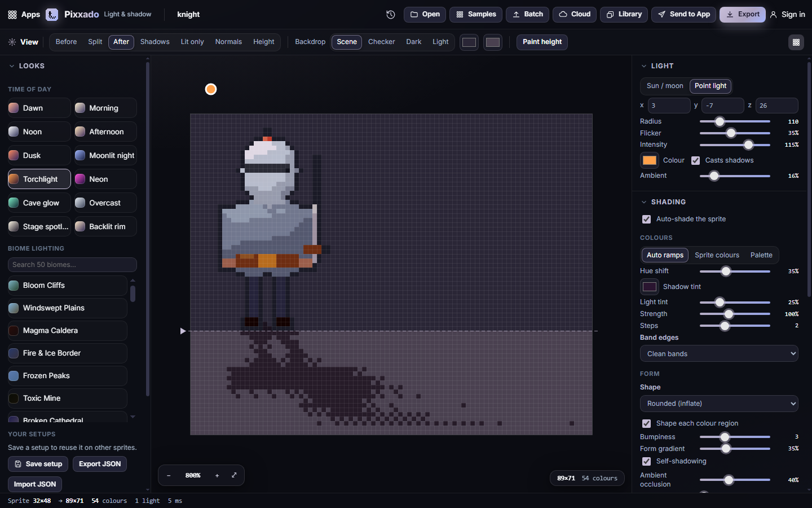
Task: Toggle Self-shadowing checkbox
Action: point(646,461)
